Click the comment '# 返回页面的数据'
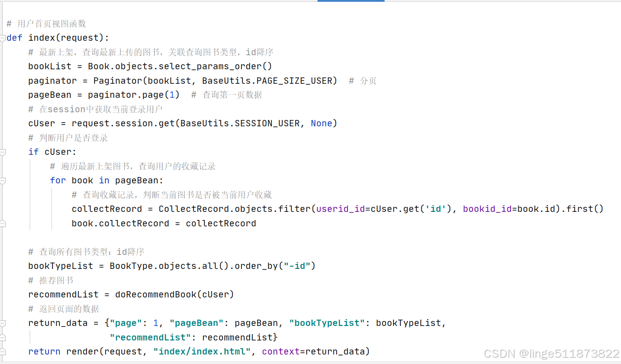Viewport: 621px width, 364px height. 63,309
